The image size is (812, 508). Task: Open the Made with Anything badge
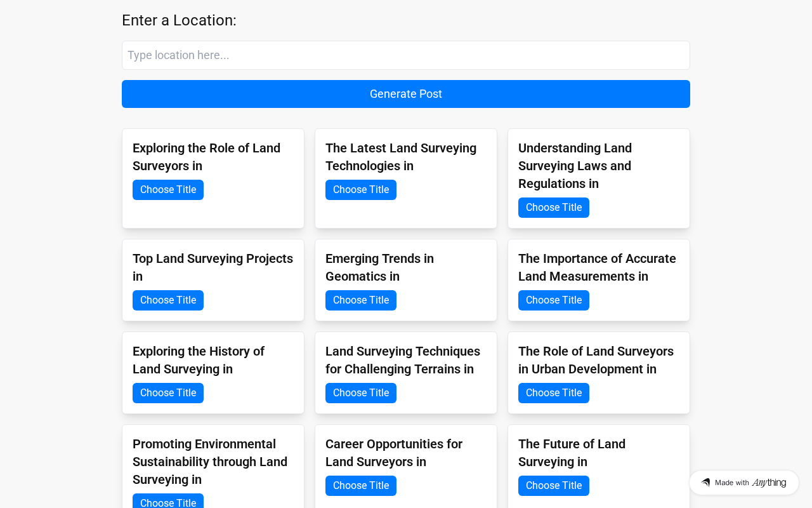point(744,483)
